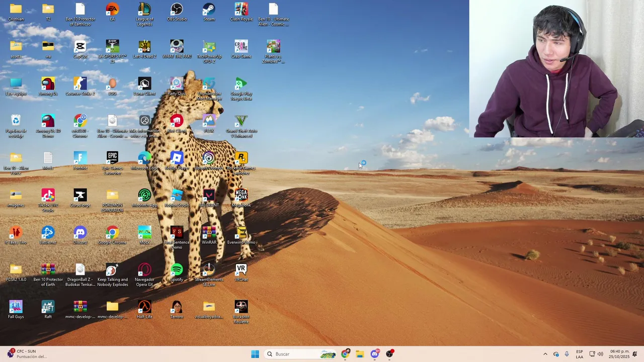The width and height of the screenshot is (644, 362).
Task: Open cris8341 - Chrome profile shortcut
Action: coord(80,126)
